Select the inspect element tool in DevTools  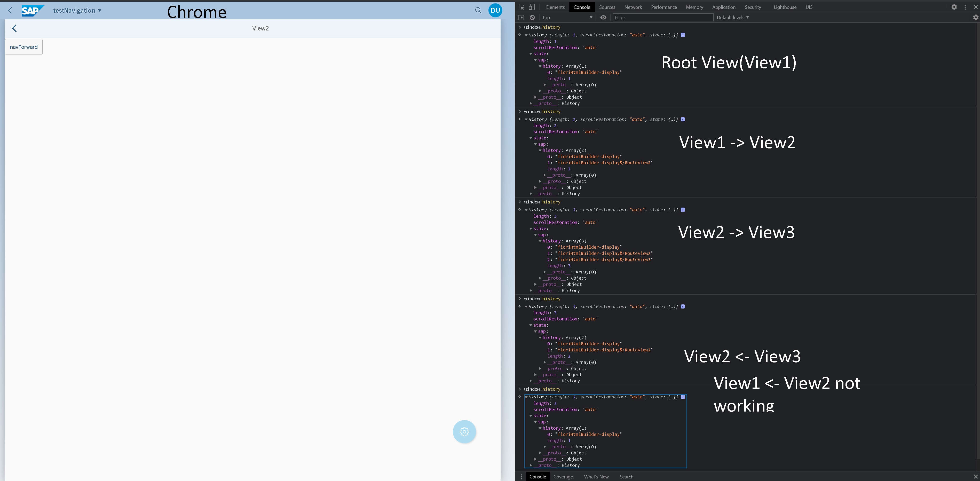(521, 7)
